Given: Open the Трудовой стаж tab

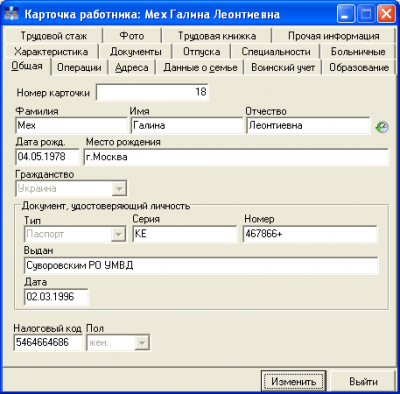Looking at the screenshot, I should click(53, 36).
